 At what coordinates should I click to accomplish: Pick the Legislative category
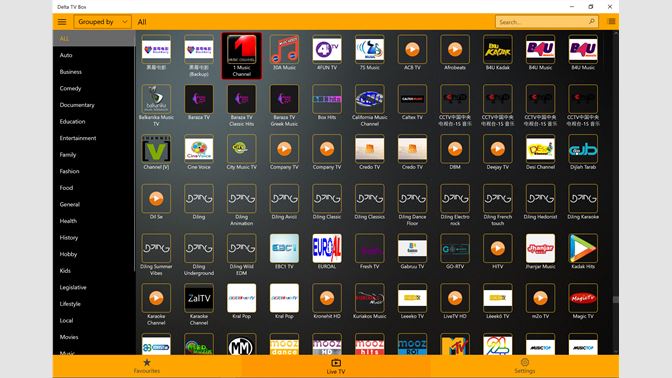[x=94, y=288]
